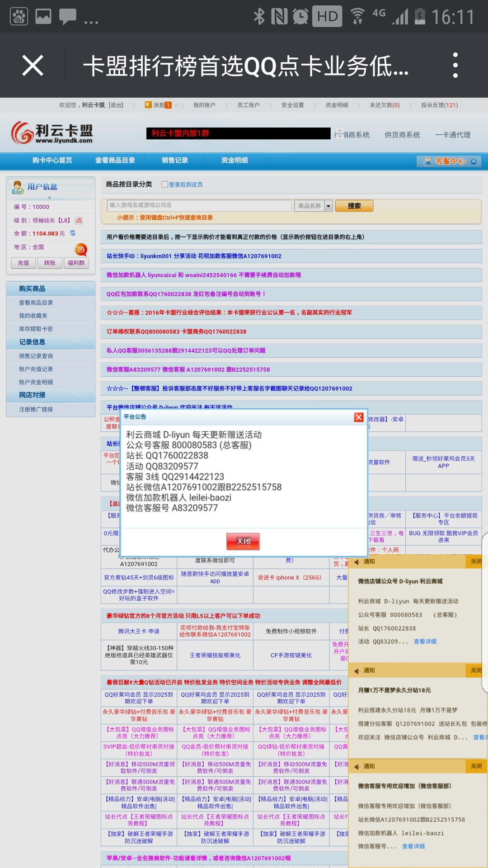Click the speaker icon of second 通知
This screenshot has width=488, height=868.
(357, 670)
